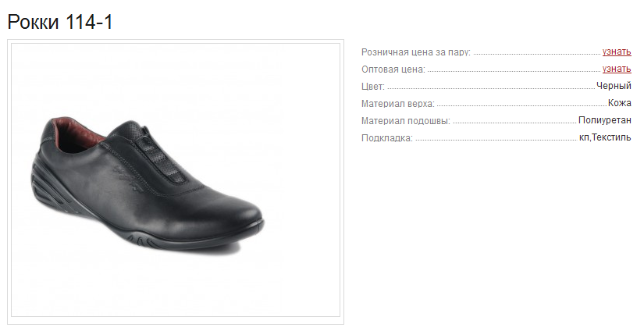Click 'узнать' link for retail price per pair
Screen dimensions: 644x331
click(617, 52)
